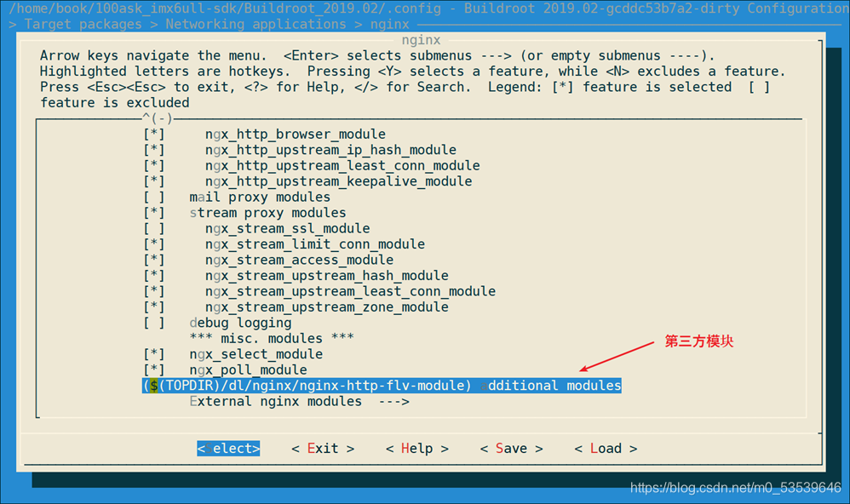Toggle ngx_stream_upstream_zone_module checkbox
Image resolution: width=850 pixels, height=504 pixels.
click(154, 306)
